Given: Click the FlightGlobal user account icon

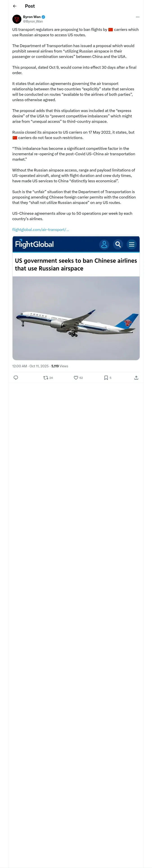Looking at the screenshot, I should click(104, 244).
